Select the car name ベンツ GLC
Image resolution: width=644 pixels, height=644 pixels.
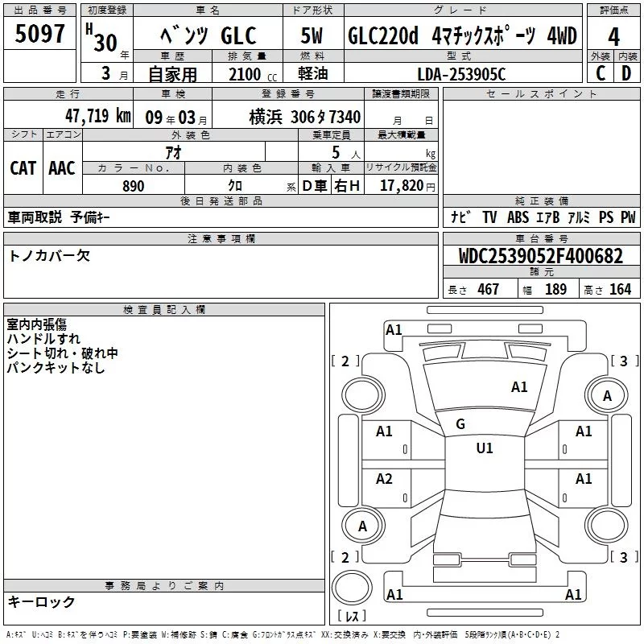[208, 35]
